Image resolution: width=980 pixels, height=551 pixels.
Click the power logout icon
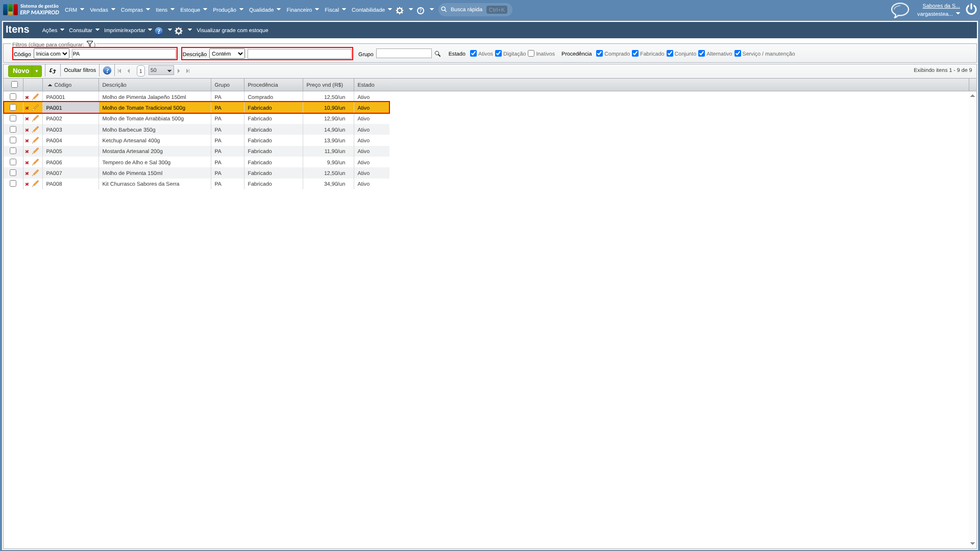[971, 10]
